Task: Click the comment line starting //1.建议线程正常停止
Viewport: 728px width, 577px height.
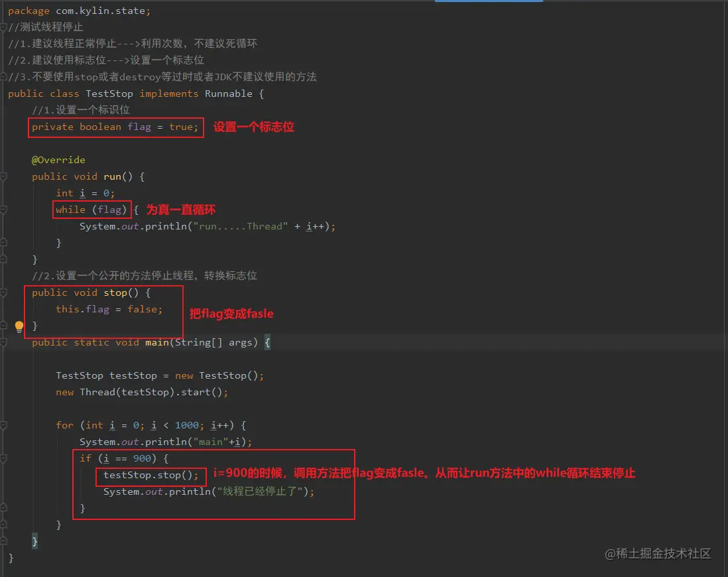Action: (x=133, y=44)
